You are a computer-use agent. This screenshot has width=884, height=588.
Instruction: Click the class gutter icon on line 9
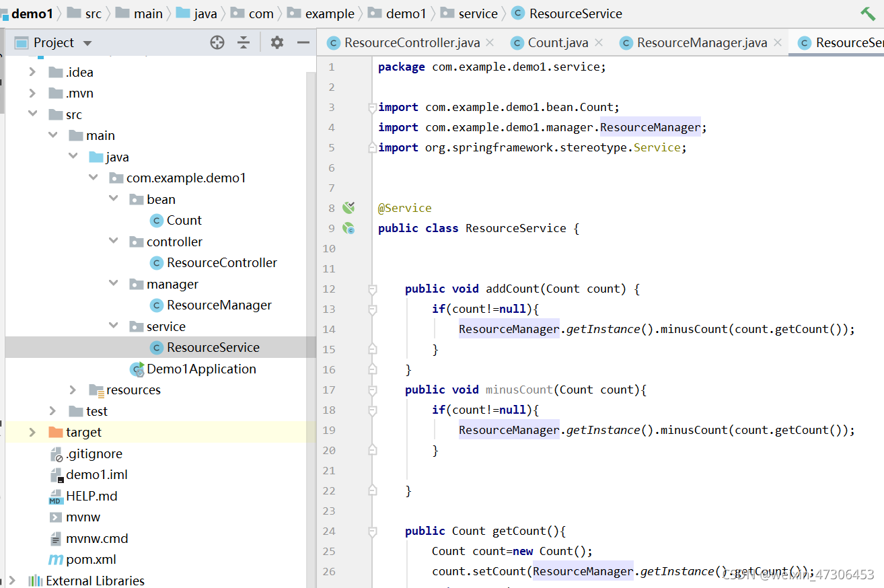tap(348, 228)
